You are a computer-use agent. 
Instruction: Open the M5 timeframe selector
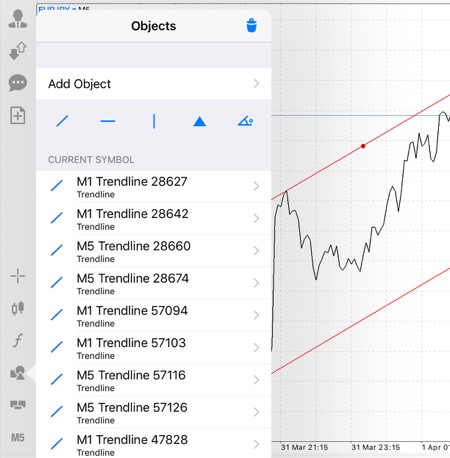pyautogui.click(x=18, y=437)
